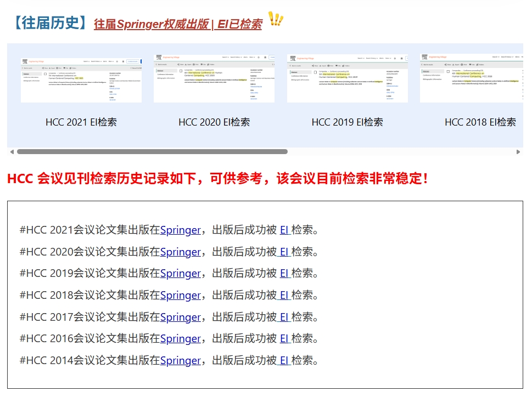Click the 【往届历史】 section title
532x397 pixels.
(x=51, y=23)
